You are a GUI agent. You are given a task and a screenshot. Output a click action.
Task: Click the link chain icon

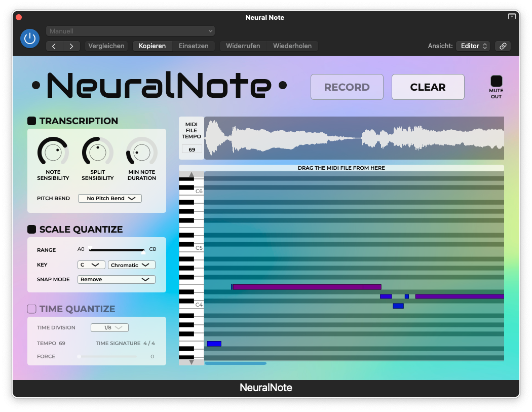[x=503, y=46]
